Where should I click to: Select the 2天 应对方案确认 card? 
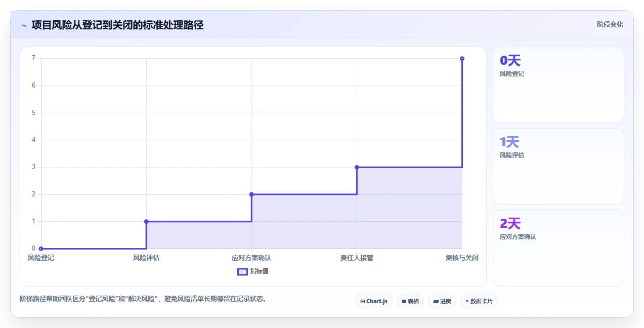tap(558, 248)
